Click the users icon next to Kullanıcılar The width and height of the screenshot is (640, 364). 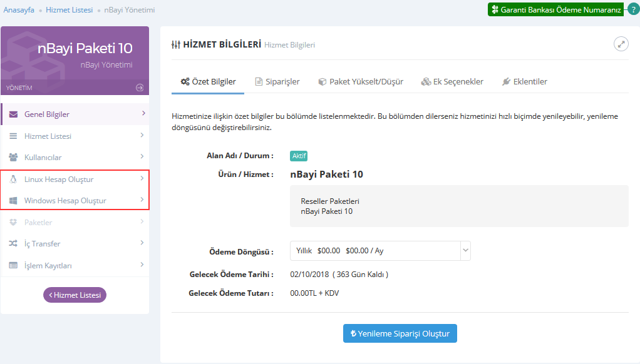tap(13, 158)
